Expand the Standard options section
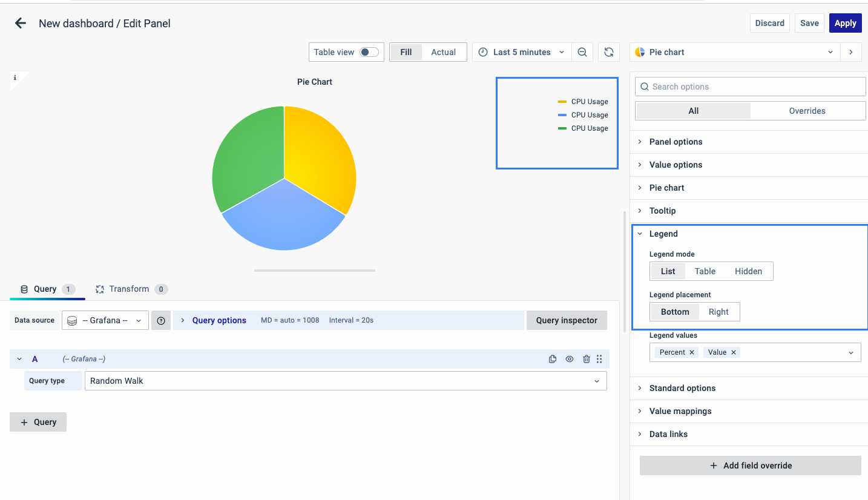 682,388
